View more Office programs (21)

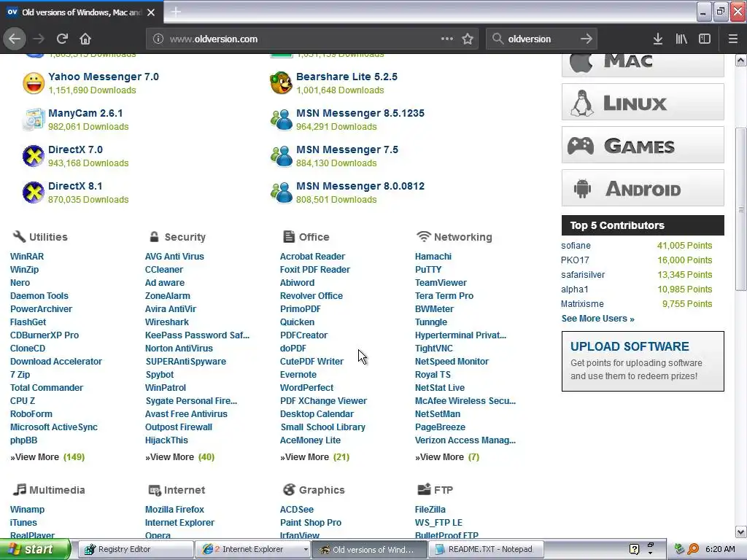pyautogui.click(x=315, y=457)
